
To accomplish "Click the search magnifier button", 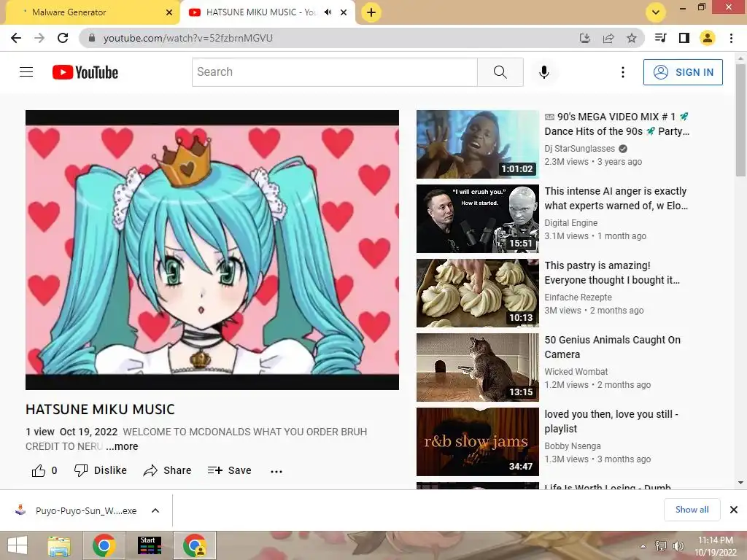I will (x=500, y=72).
